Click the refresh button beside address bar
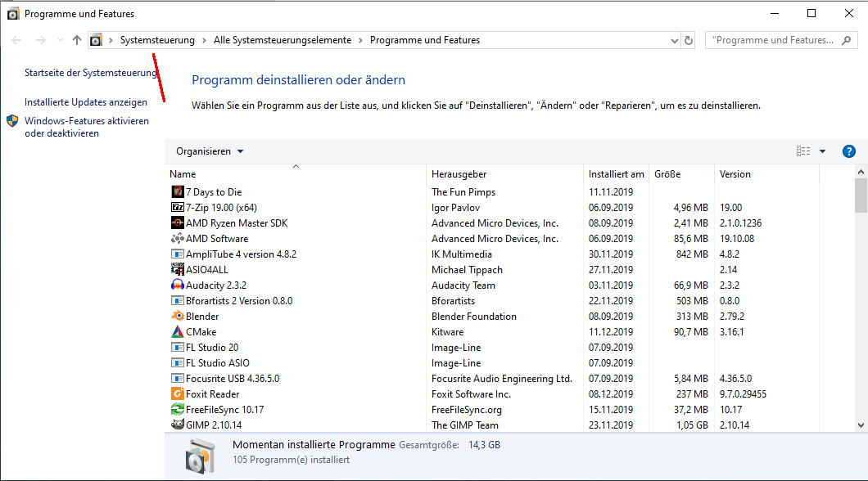The height and width of the screenshot is (481, 868). tap(689, 40)
